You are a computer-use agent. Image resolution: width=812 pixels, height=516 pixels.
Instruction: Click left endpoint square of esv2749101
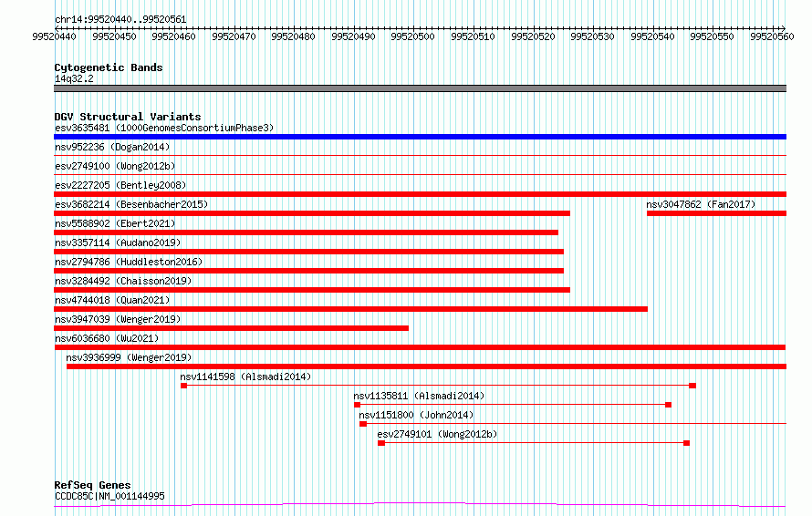click(381, 443)
